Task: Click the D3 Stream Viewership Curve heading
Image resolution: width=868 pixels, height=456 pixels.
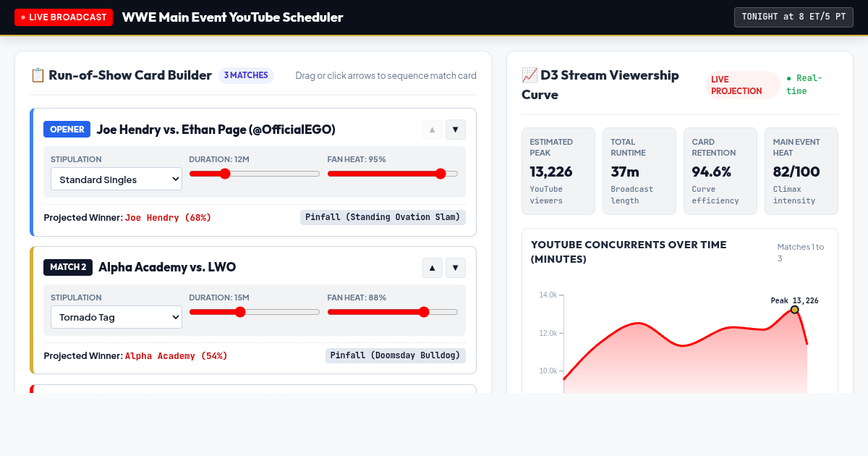Action: pos(600,85)
